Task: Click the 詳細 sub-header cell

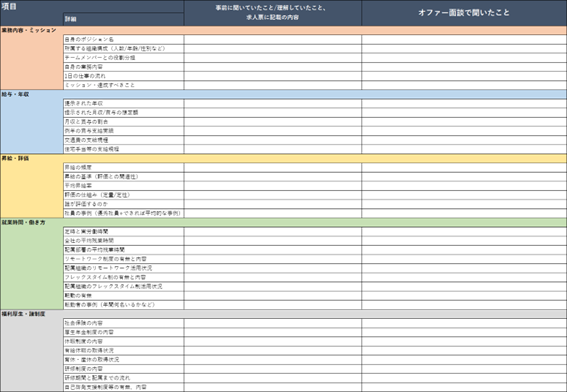Action: [123, 19]
